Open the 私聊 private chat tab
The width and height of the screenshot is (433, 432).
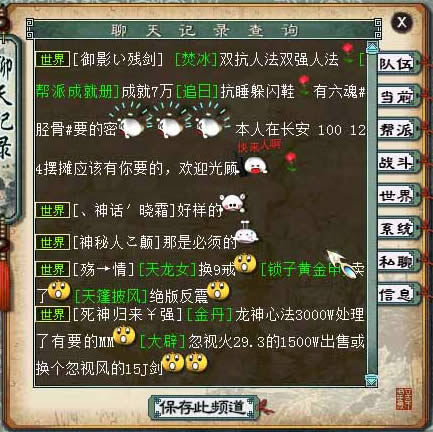tap(397, 261)
